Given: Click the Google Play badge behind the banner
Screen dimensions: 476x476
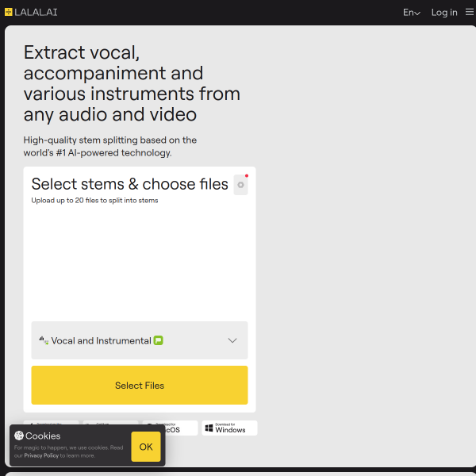Looking at the screenshot, I should 110,423.
